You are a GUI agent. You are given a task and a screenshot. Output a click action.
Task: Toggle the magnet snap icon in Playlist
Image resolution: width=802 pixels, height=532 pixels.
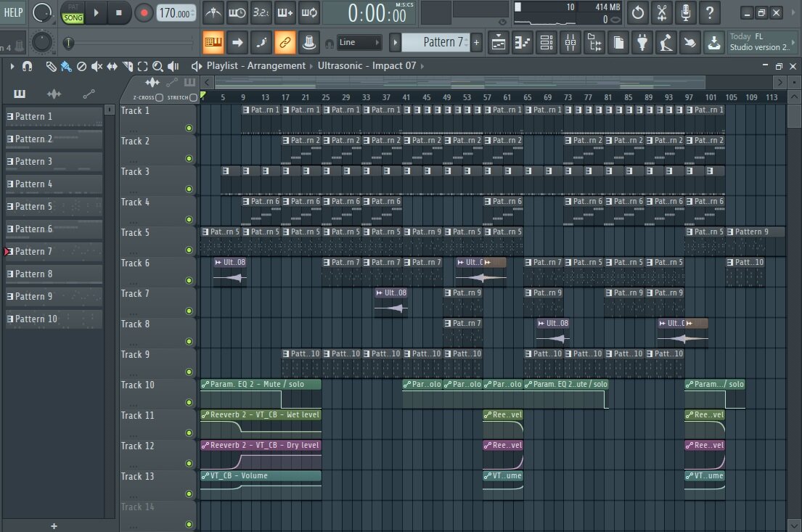click(x=27, y=66)
